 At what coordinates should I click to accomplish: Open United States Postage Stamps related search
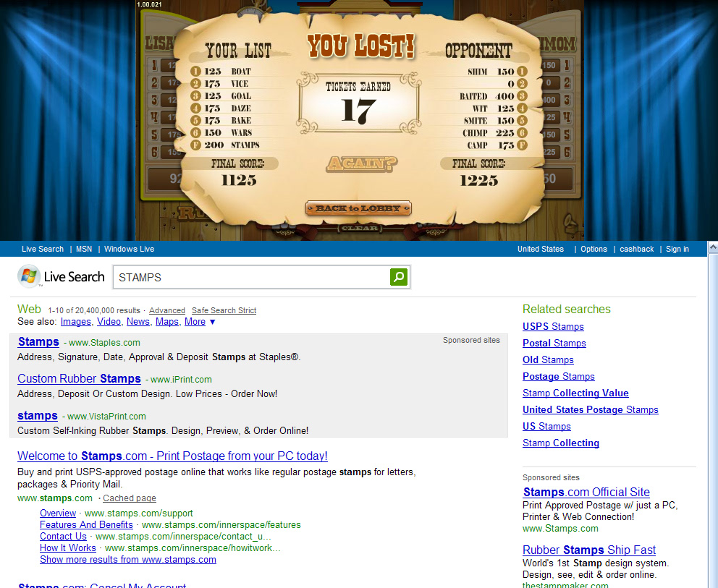point(591,409)
